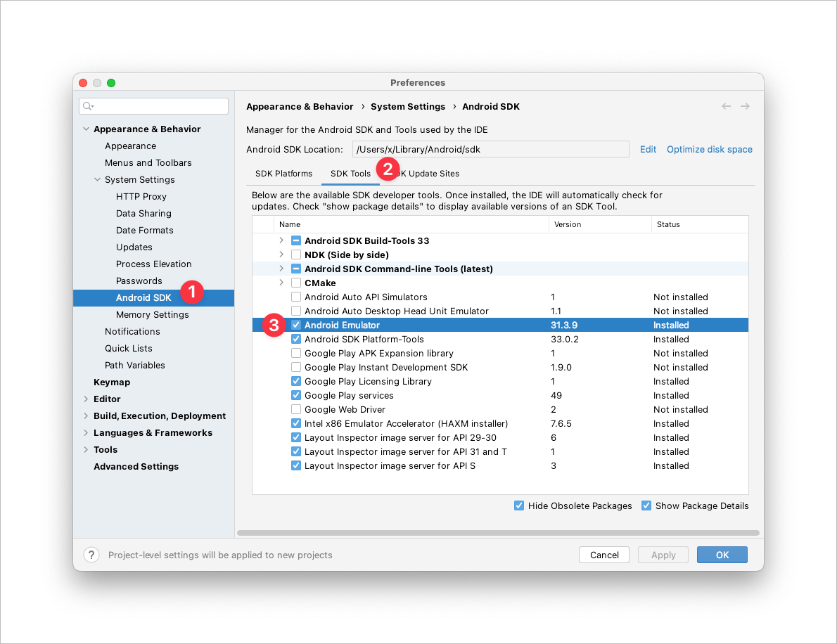
Task: Select Notifications in sidebar
Action: [132, 331]
